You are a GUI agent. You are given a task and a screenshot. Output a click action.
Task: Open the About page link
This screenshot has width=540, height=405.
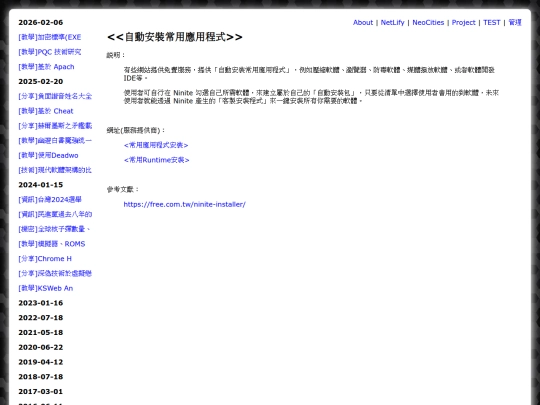363,22
